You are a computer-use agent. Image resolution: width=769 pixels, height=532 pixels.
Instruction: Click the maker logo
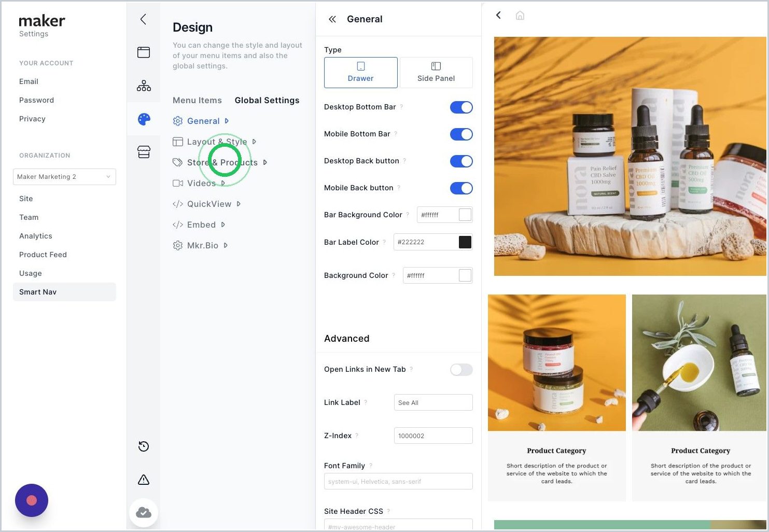42,21
